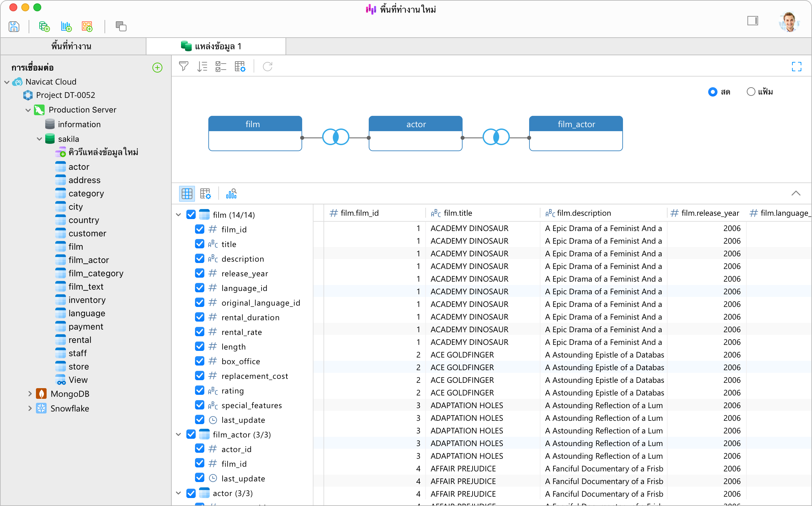812x506 pixels.
Task: Expand the MongoDB connection
Action: pos(30,393)
